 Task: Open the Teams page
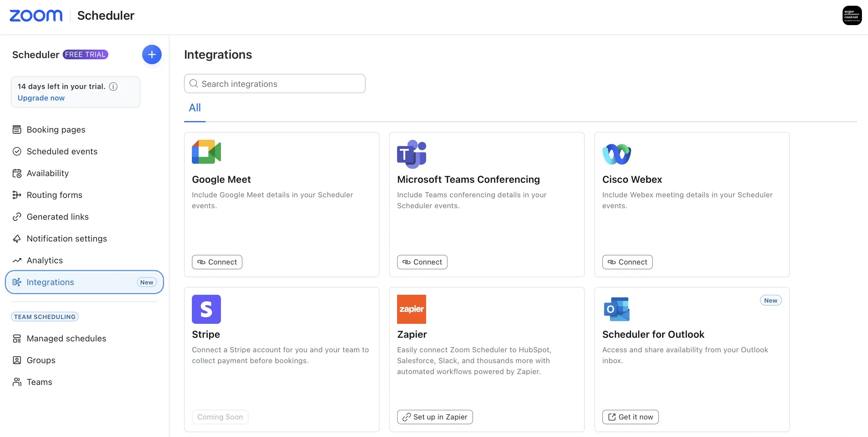84,382
